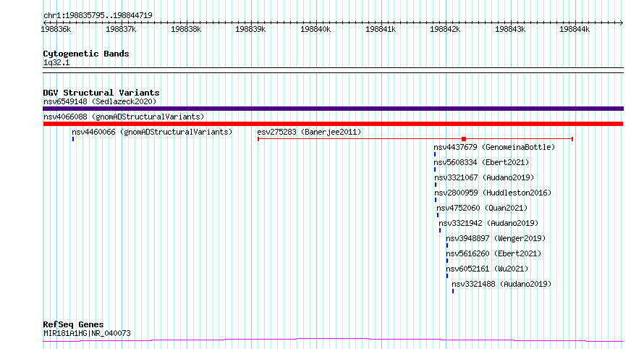Open variant nsv3948897 (Wenger2019) label
644x349 pixels.
click(496, 238)
